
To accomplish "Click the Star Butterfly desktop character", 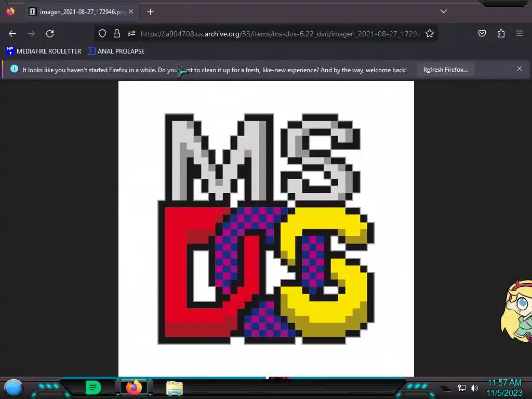I will [516, 311].
